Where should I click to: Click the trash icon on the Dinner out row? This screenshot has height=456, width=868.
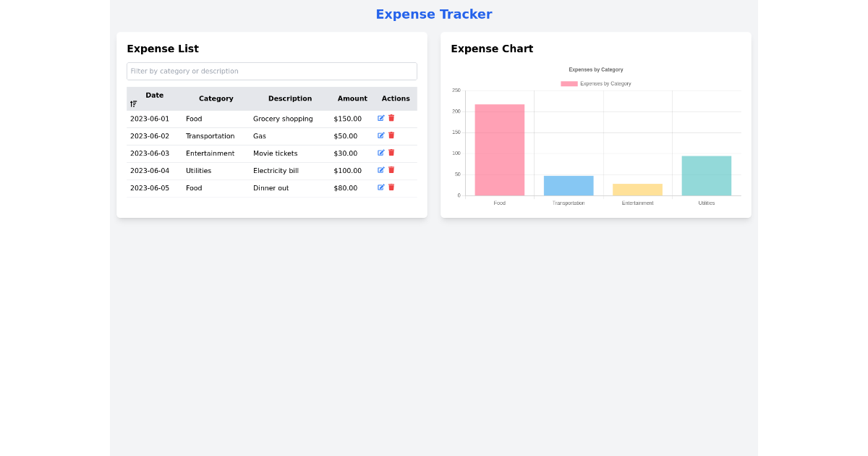tap(391, 187)
